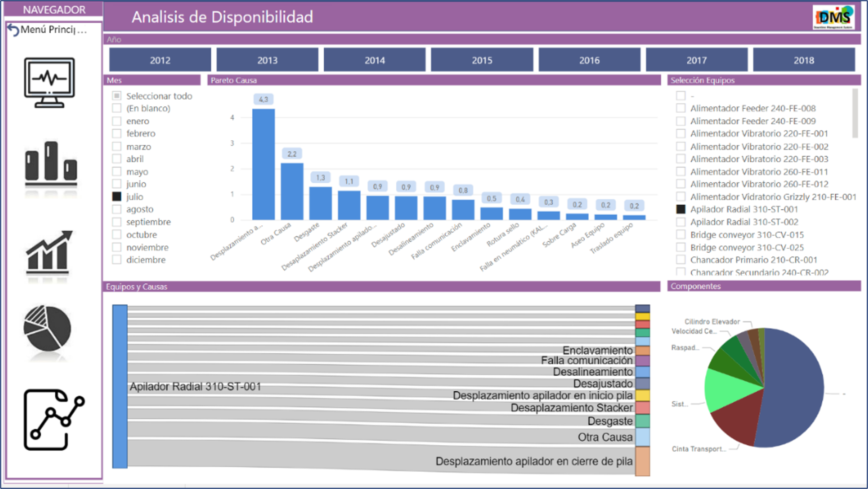Viewport: 868px width, 489px height.
Task: Select year 2016
Action: [x=589, y=60]
